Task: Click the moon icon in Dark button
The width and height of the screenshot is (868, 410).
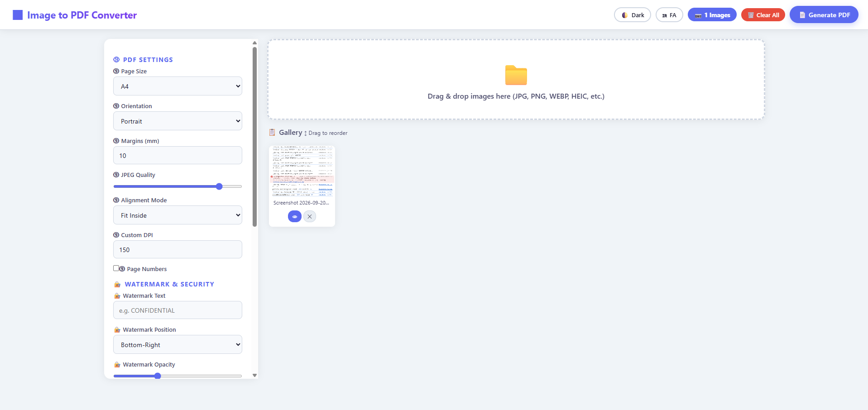Action: point(625,15)
